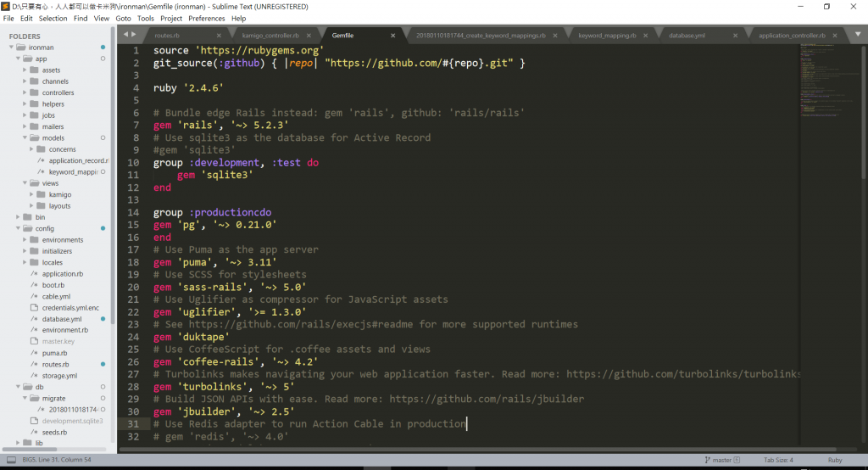Screen dimensions: 868x470
Task: Select the kamigo views folder
Action: 60,194
